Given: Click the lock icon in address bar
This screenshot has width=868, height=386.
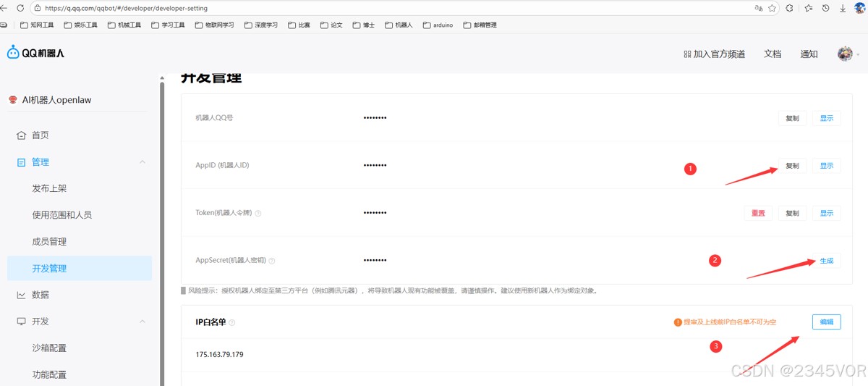Looking at the screenshot, I should click(x=37, y=8).
